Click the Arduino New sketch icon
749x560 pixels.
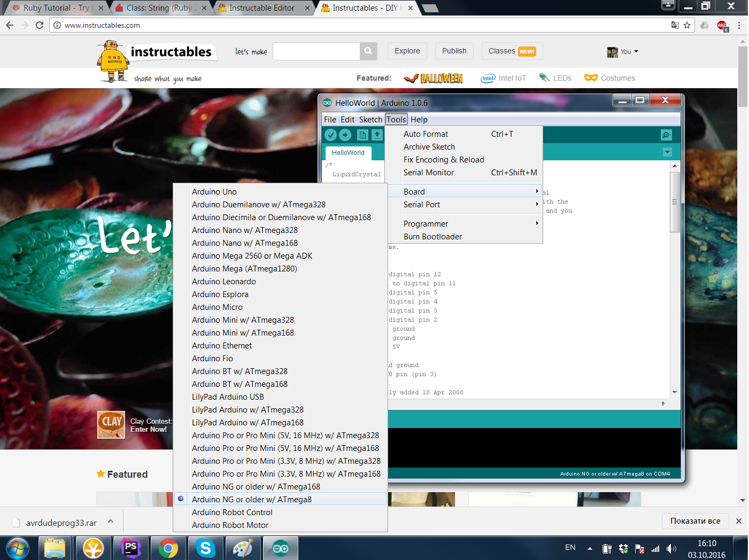[362, 135]
